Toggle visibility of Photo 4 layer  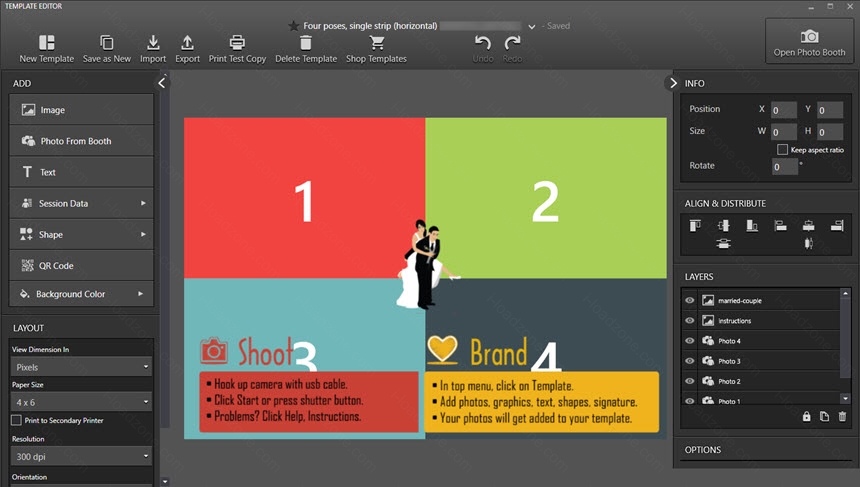[x=690, y=341]
